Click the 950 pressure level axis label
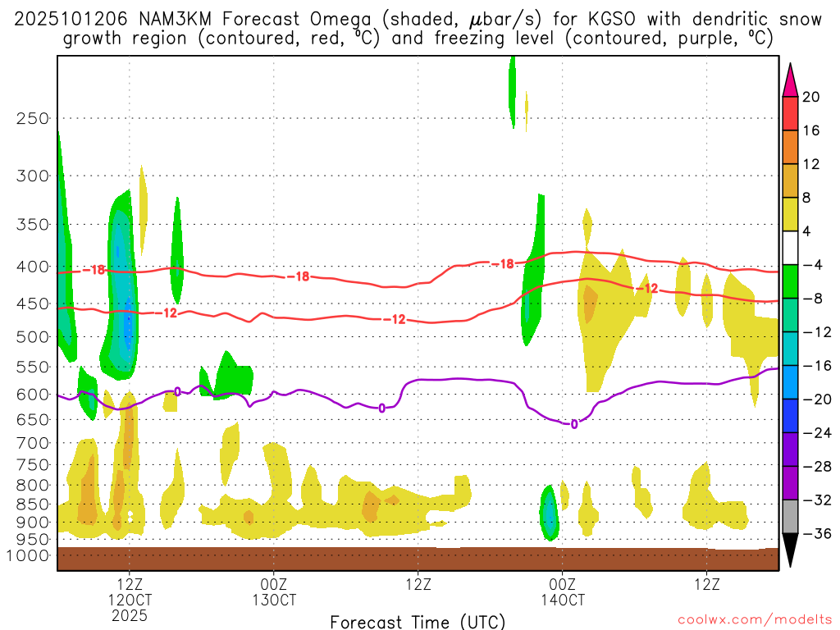The height and width of the screenshot is (630, 840). point(33,540)
